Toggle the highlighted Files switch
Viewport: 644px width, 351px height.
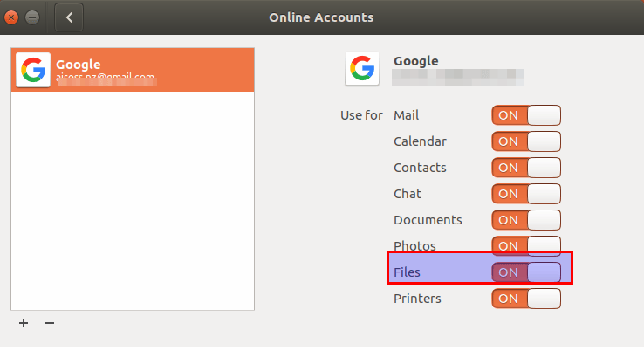[526, 272]
